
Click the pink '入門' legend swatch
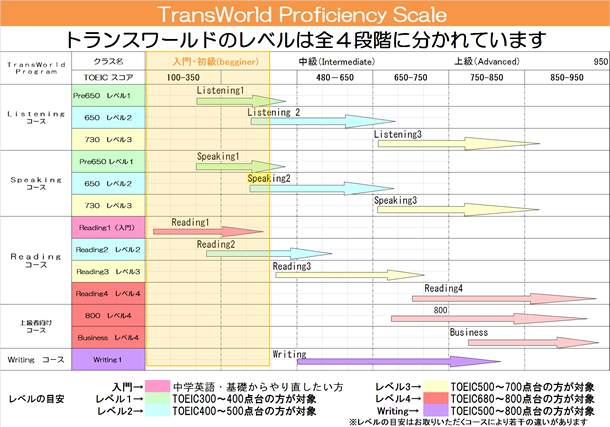[158, 387]
